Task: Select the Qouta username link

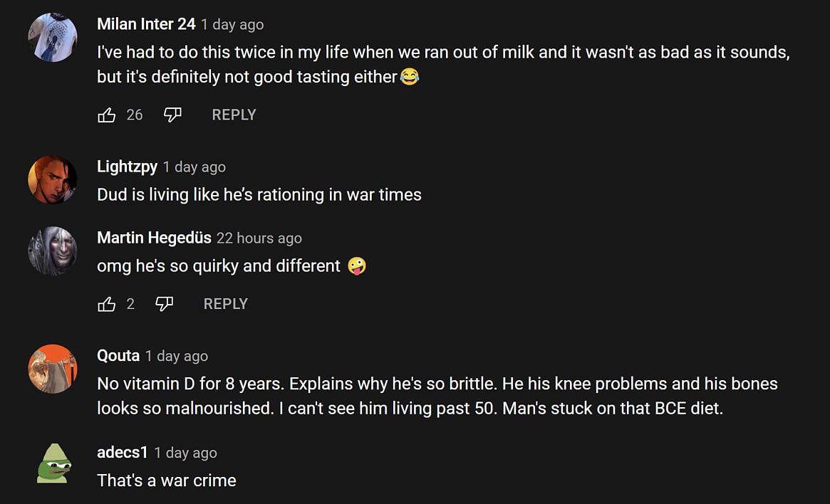Action: [x=118, y=356]
